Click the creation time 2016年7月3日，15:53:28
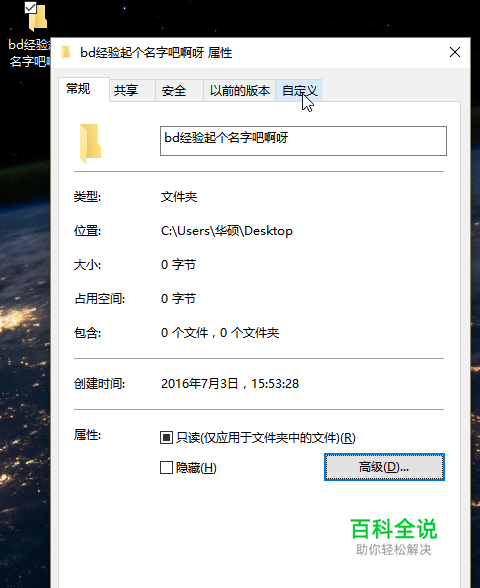The height and width of the screenshot is (588, 480). click(230, 384)
